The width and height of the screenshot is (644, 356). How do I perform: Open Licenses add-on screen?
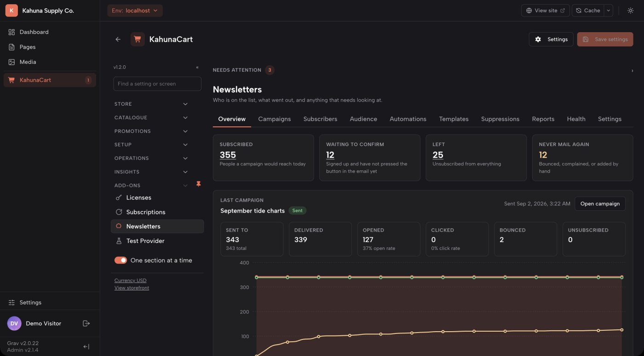(x=157, y=198)
